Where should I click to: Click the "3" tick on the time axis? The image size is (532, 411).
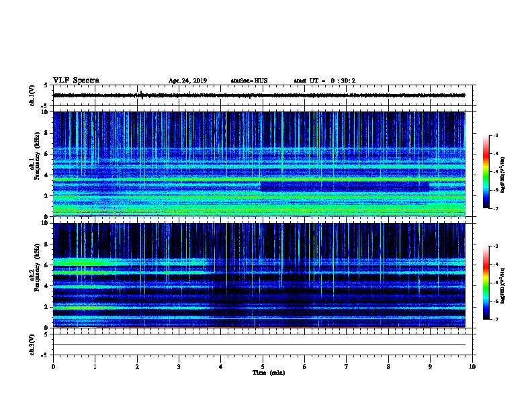click(179, 367)
